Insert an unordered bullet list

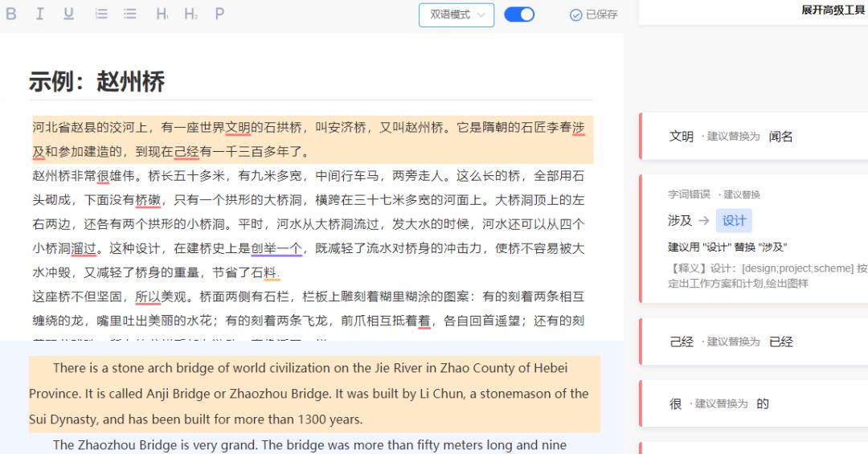pyautogui.click(x=130, y=14)
